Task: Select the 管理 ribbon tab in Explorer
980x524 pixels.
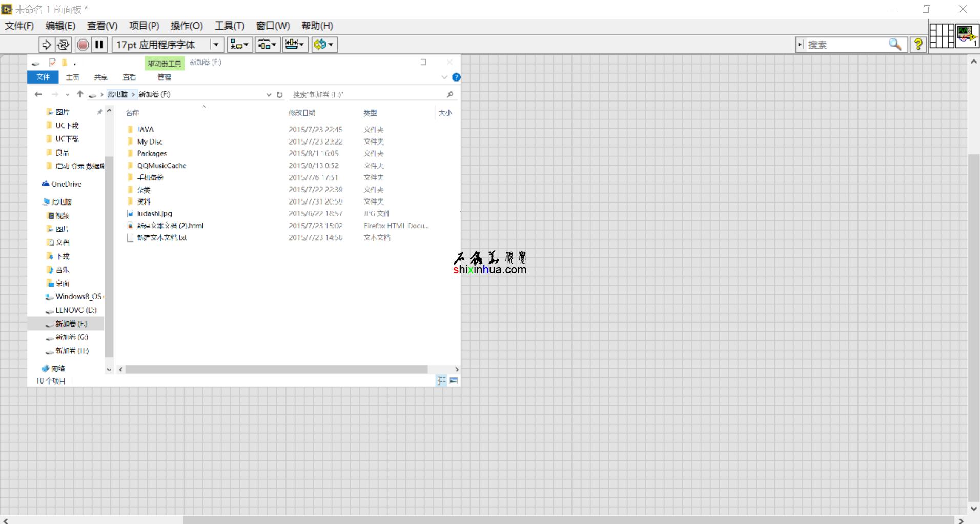Action: click(164, 77)
